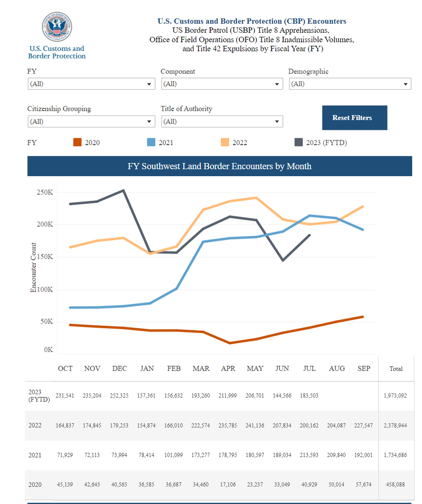
Task: Click the 2020 line low point at April
Action: point(229,343)
